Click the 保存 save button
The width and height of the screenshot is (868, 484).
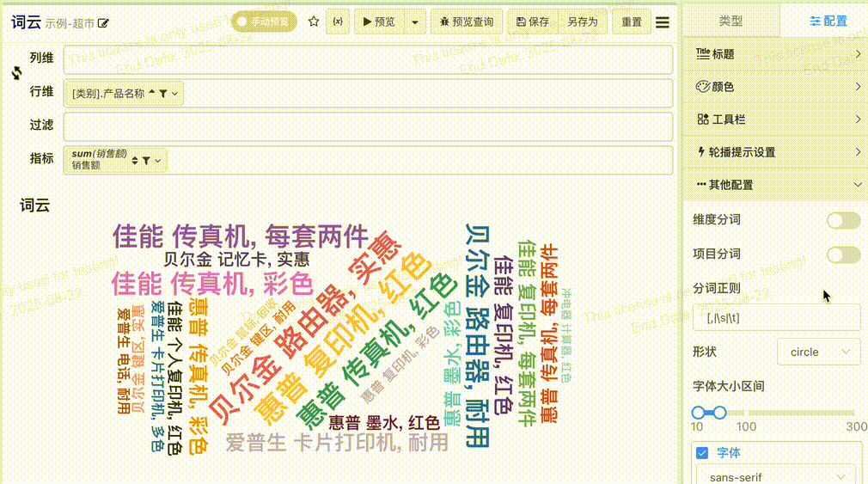click(x=533, y=21)
